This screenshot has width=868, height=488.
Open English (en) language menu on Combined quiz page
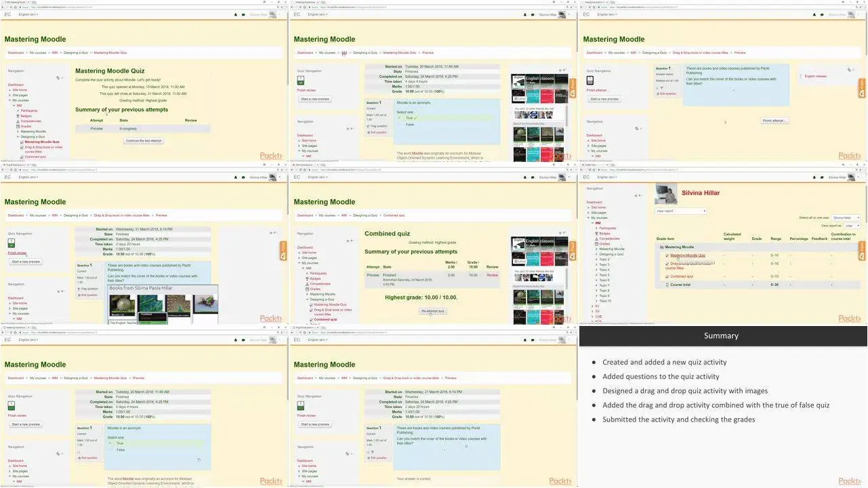(318, 177)
